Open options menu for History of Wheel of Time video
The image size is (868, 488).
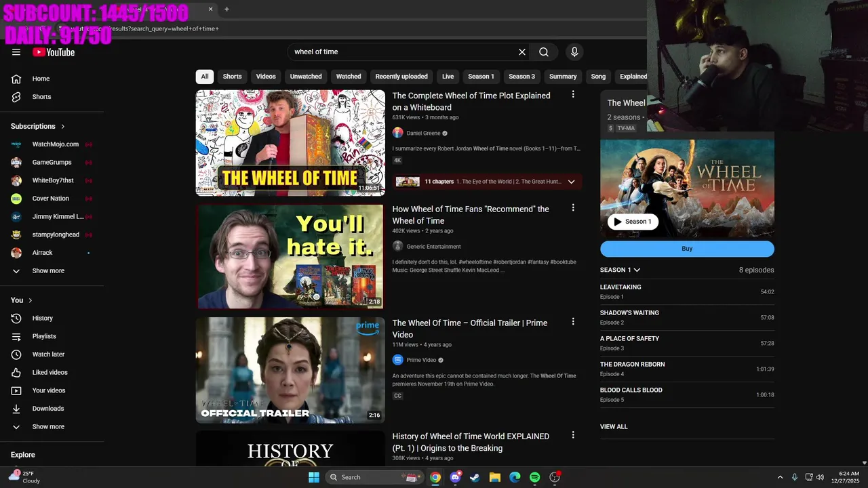coord(573,435)
